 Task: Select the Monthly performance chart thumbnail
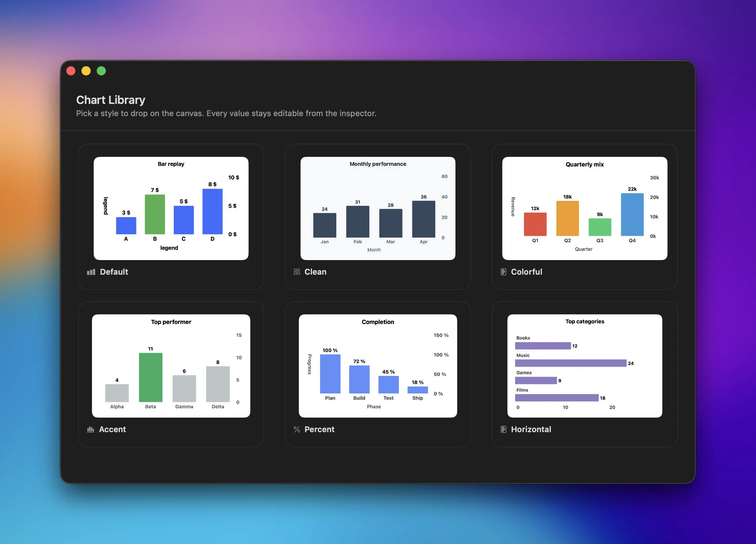(x=378, y=208)
